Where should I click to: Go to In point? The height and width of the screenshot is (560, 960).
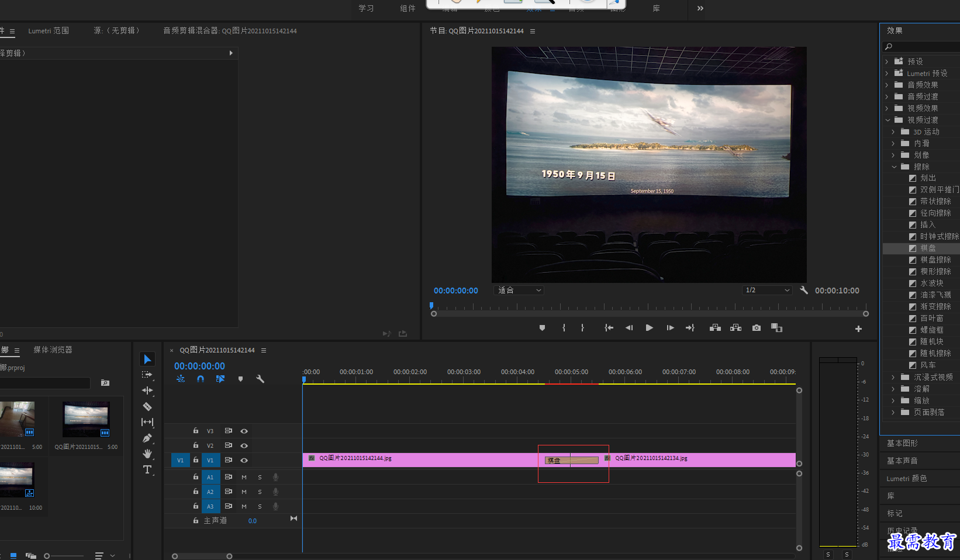tap(609, 328)
